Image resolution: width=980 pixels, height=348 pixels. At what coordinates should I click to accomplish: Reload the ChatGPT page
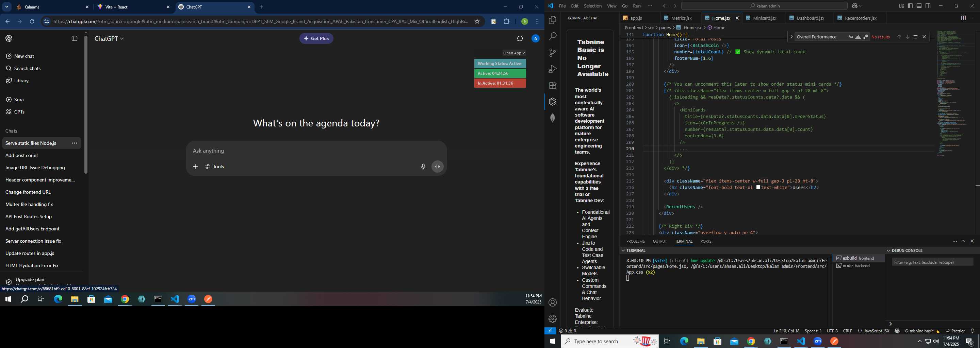pyautogui.click(x=32, y=22)
